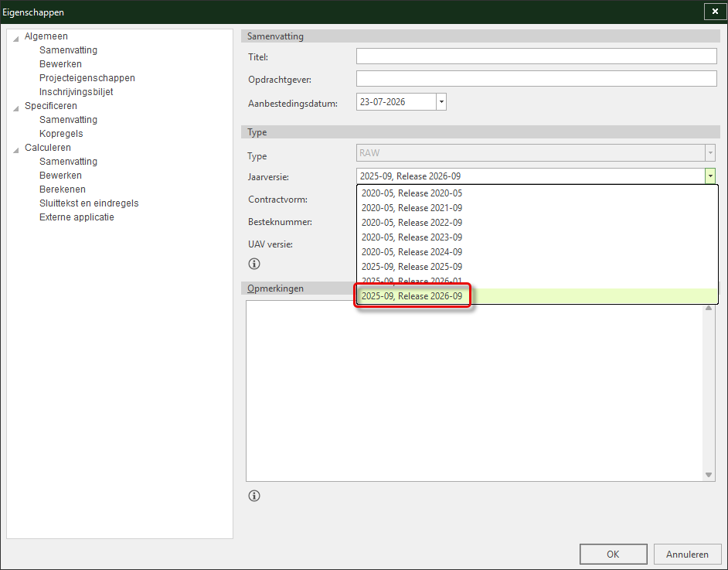Screen dimensions: 728x570
Task: Select Kopregels in the tree
Action: pos(61,134)
